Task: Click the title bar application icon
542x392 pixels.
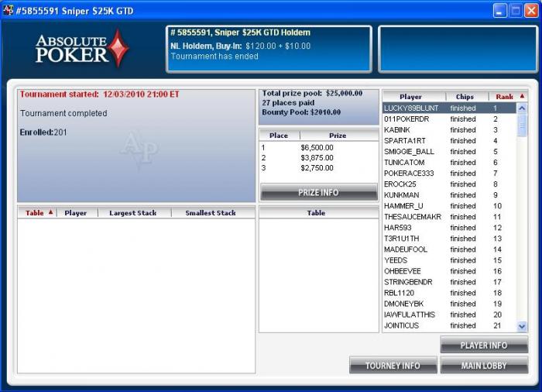Action: click(8, 10)
